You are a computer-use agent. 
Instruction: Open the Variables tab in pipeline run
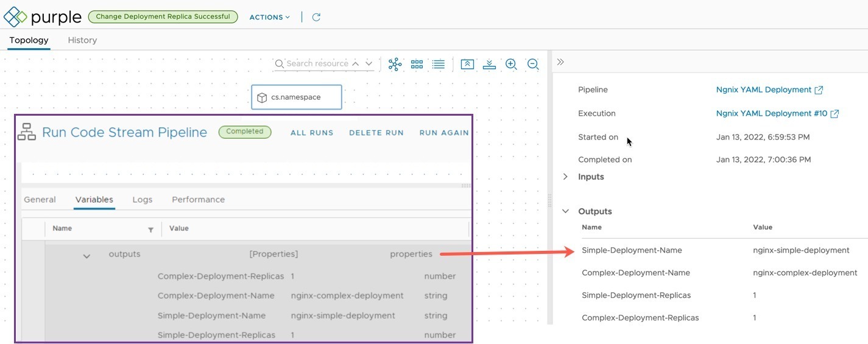(x=94, y=200)
